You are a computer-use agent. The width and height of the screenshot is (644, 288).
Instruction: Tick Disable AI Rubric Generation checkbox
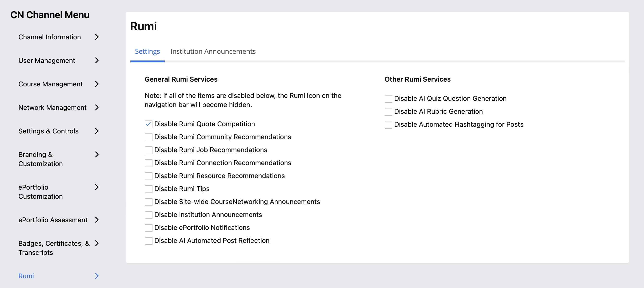coord(388,112)
